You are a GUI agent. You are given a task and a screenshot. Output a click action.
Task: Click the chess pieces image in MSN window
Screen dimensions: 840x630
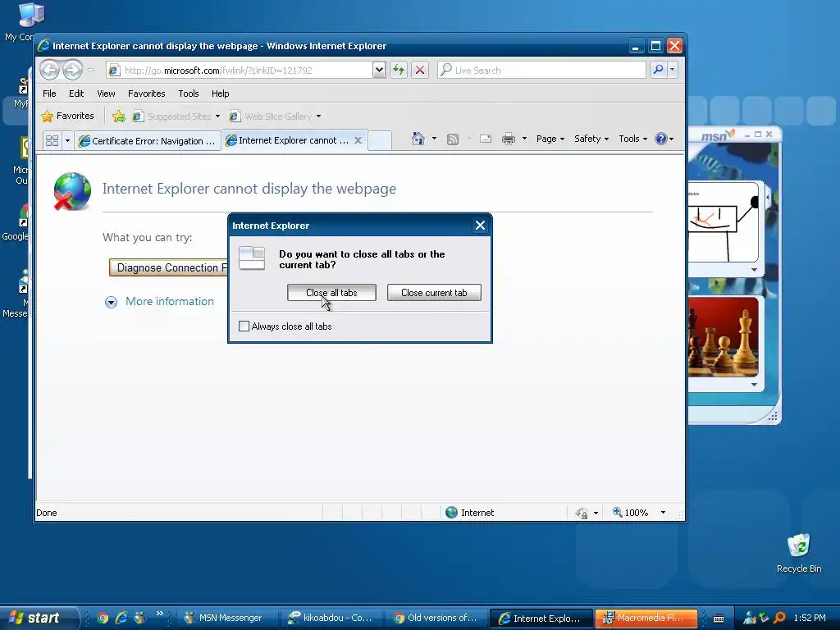724,336
